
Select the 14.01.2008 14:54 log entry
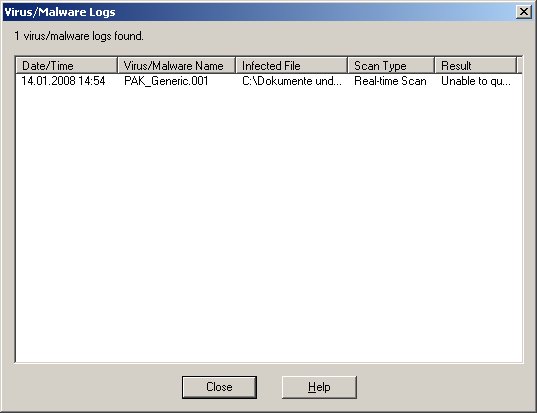pos(63,81)
